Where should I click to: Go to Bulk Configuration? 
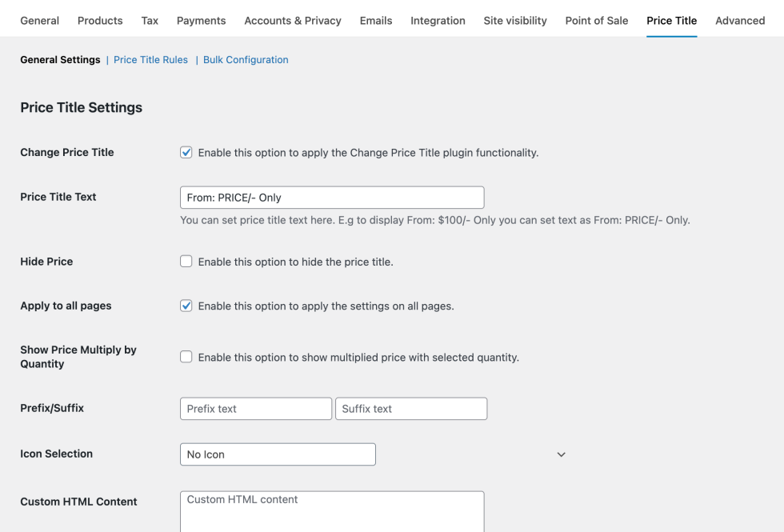246,59
